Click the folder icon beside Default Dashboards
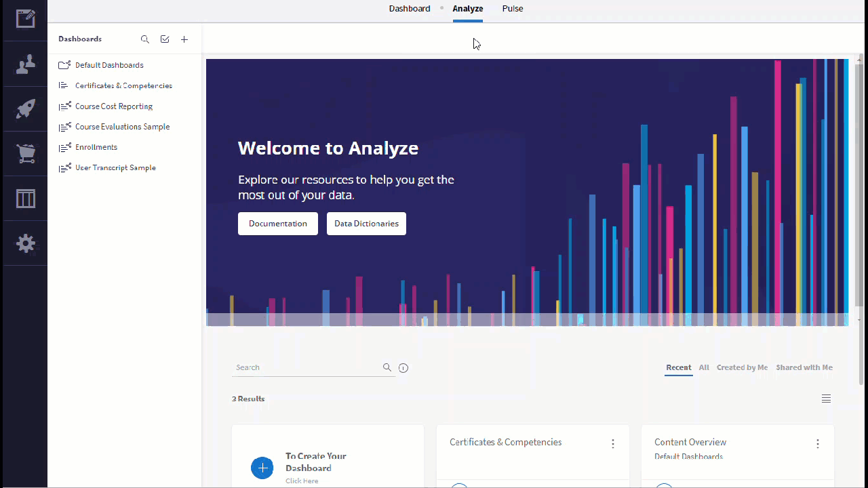 [64, 65]
